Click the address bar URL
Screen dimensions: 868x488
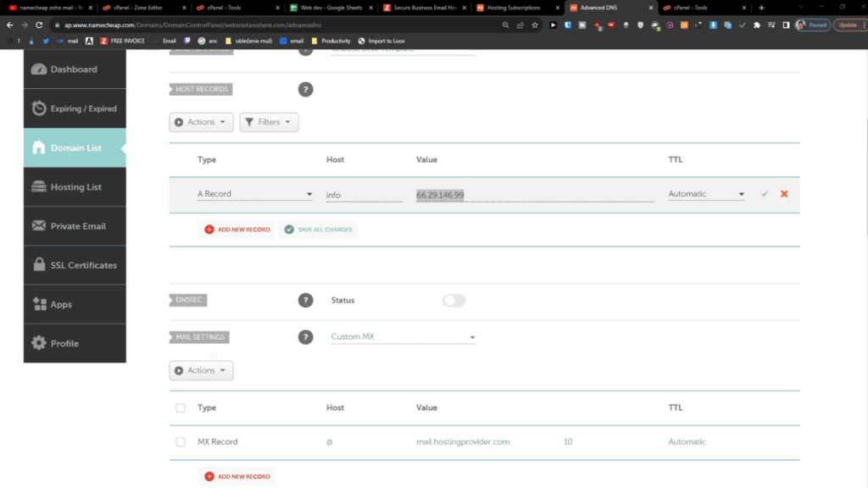(192, 25)
